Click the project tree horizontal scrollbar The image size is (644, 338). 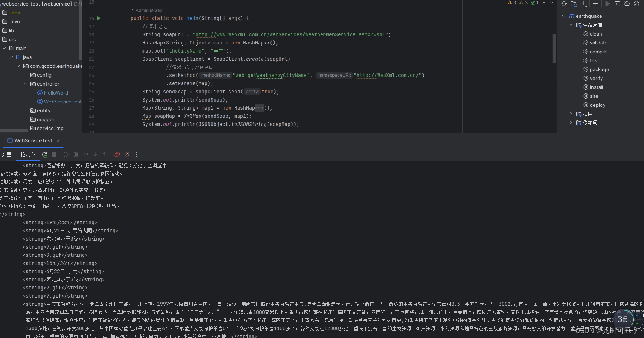click(14, 130)
